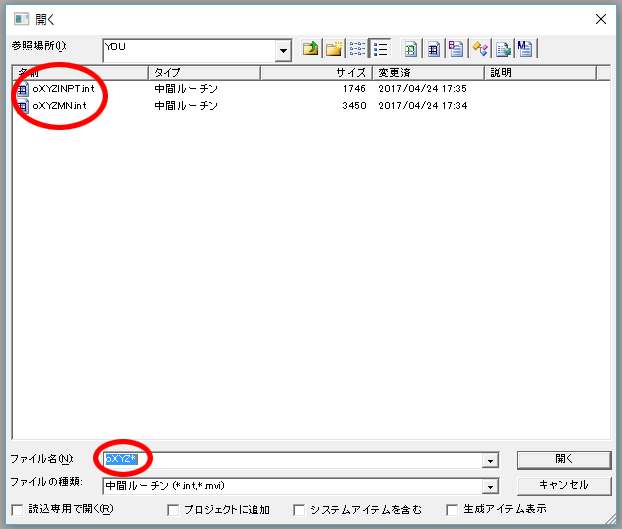Select the file icon of oXYZINPT.int
Image resolution: width=622 pixels, height=529 pixels.
pos(23,89)
